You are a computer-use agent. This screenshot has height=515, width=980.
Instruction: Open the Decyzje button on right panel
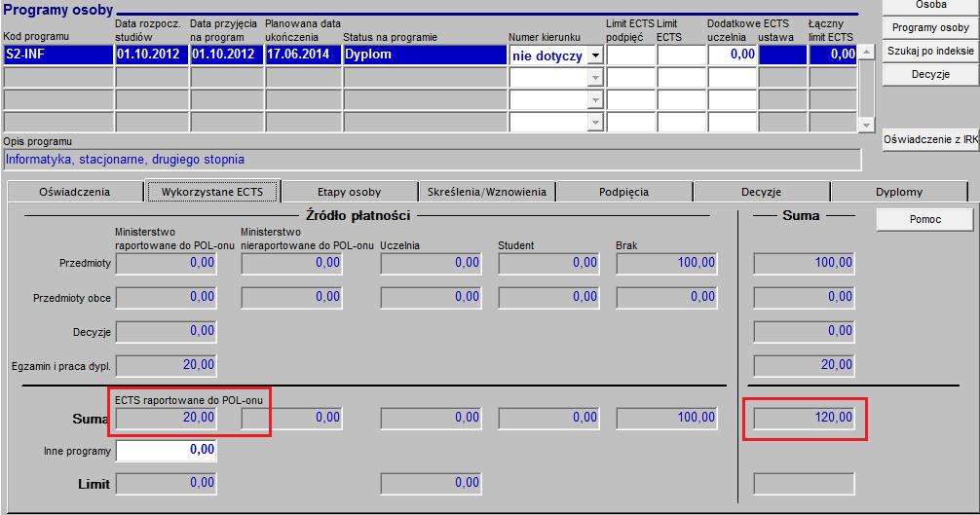coord(930,74)
